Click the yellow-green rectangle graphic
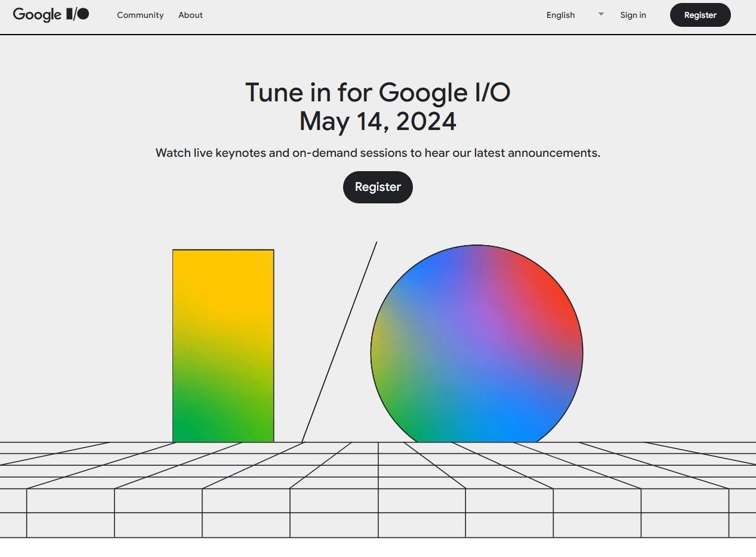 coord(223,346)
